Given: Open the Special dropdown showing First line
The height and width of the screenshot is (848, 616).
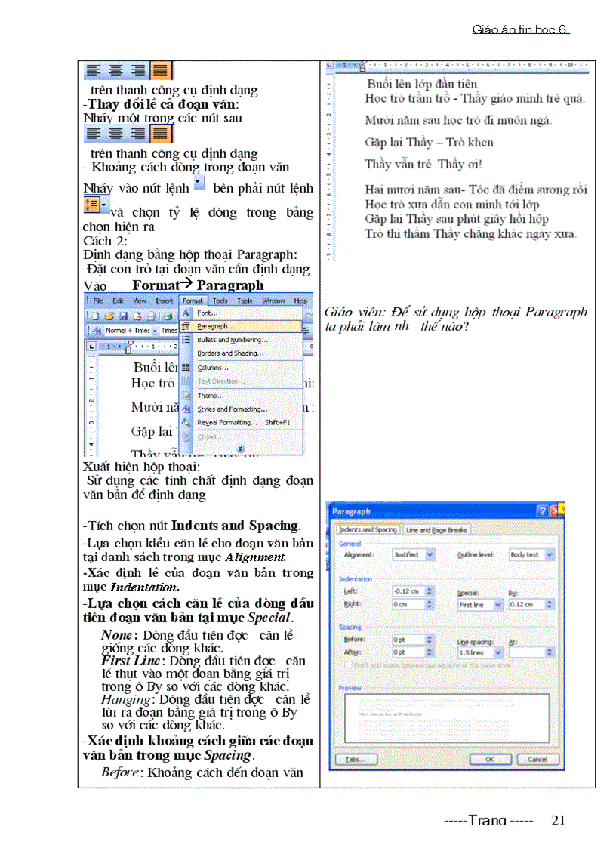Looking at the screenshot, I should click(497, 605).
